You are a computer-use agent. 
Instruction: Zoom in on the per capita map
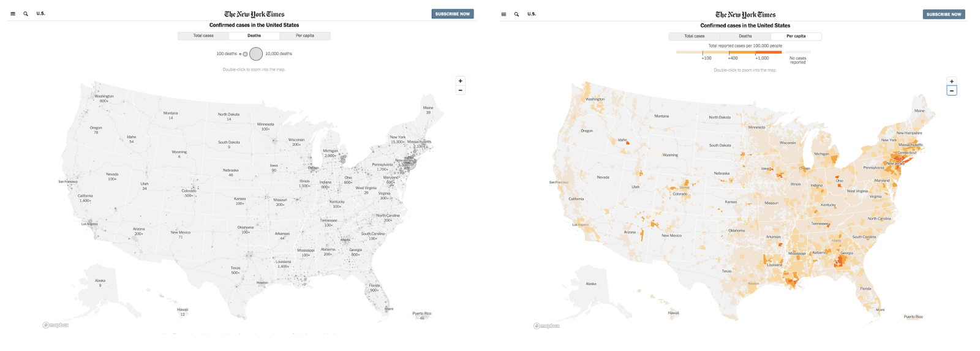pos(951,81)
